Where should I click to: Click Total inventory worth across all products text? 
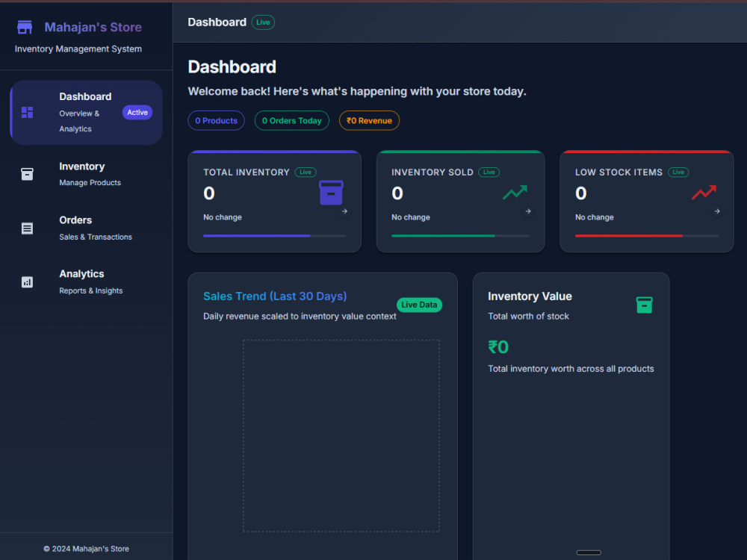click(571, 369)
